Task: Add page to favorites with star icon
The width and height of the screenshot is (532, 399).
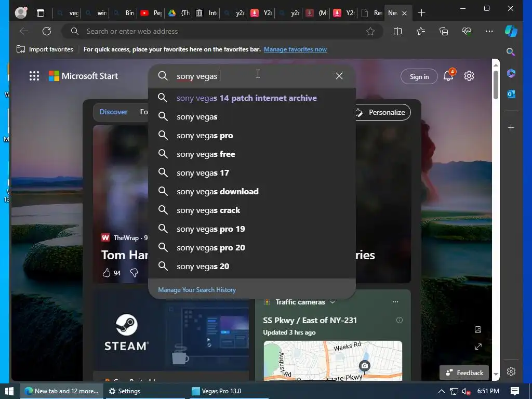Action: tap(370, 31)
